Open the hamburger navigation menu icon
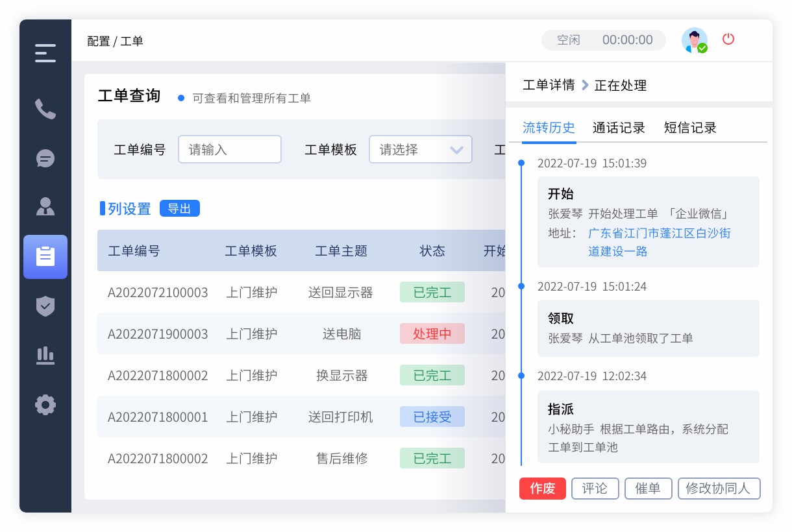This screenshot has width=792, height=532. 45,53
